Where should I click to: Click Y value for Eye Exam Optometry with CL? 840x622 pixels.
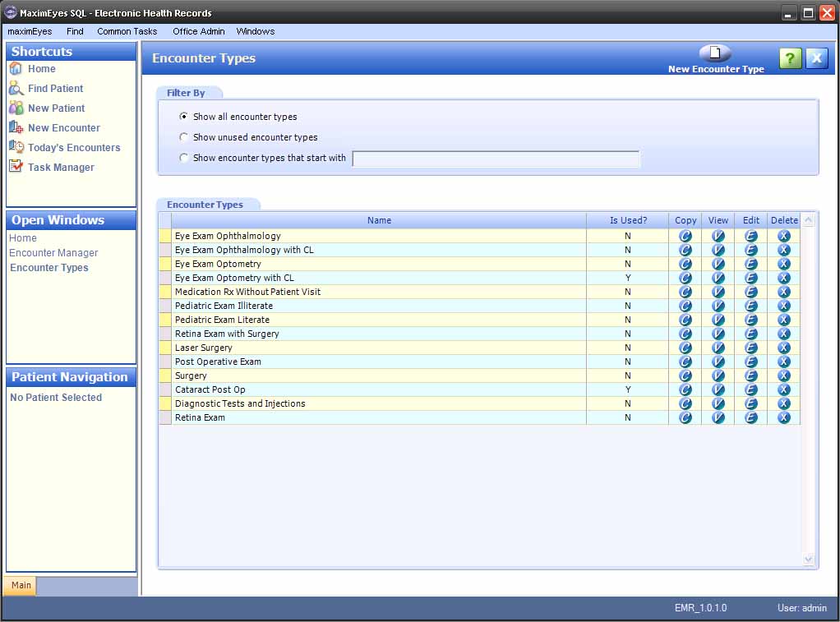[x=628, y=278]
